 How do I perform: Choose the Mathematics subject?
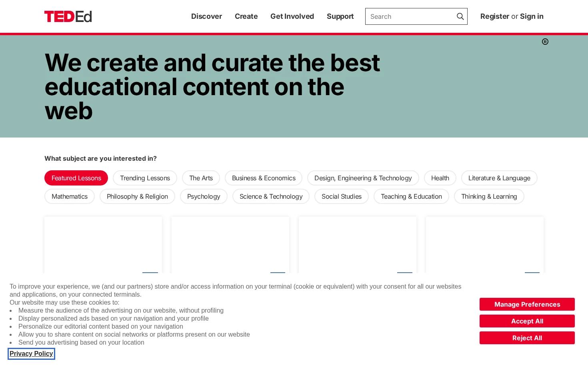pos(70,196)
